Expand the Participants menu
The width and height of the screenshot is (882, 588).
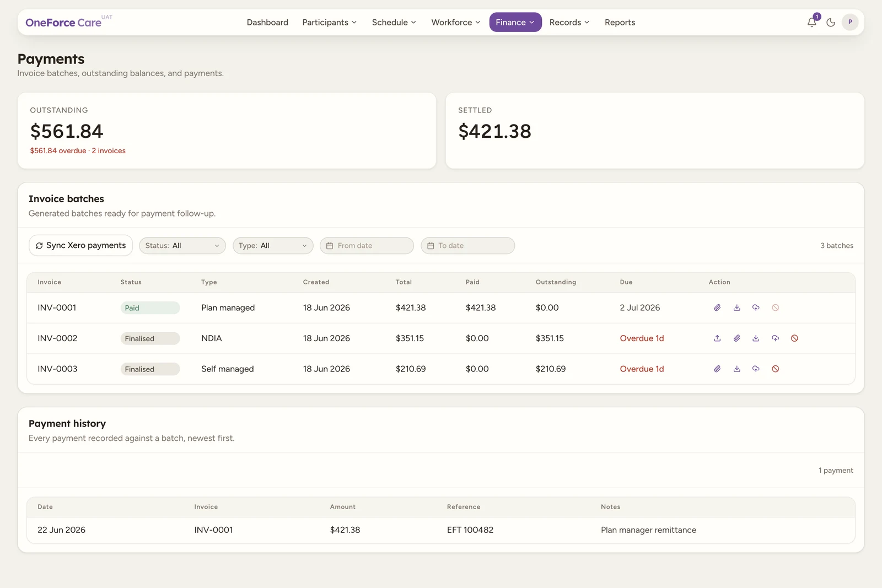(330, 22)
